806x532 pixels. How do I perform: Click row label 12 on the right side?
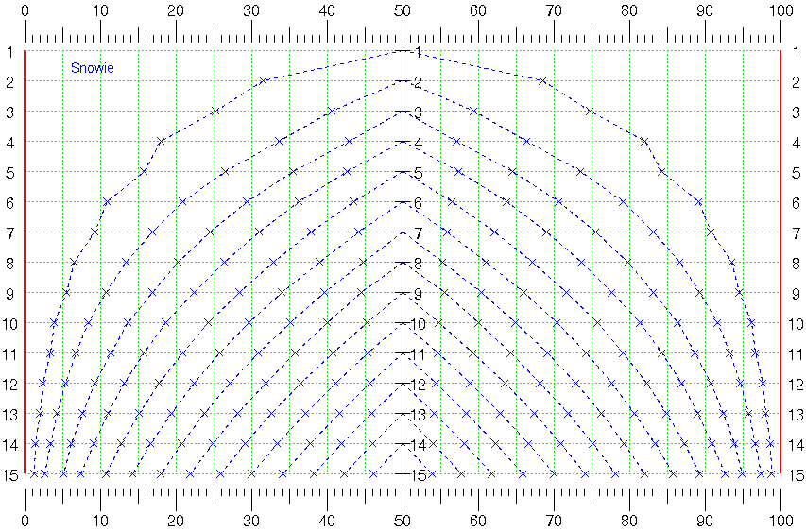796,385
